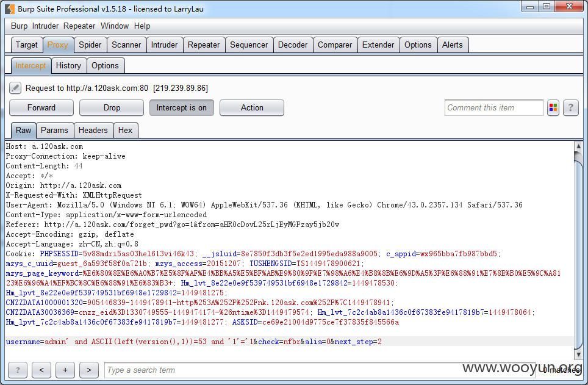
Task: Open the Window menu
Action: [115, 26]
